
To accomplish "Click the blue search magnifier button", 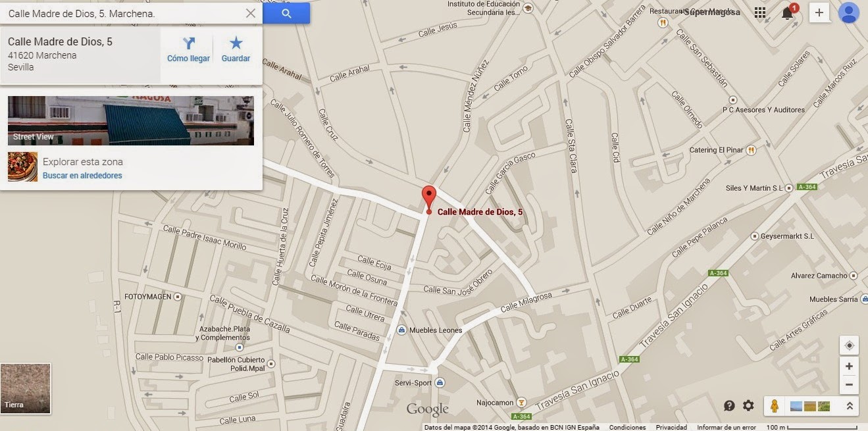I will pos(286,13).
